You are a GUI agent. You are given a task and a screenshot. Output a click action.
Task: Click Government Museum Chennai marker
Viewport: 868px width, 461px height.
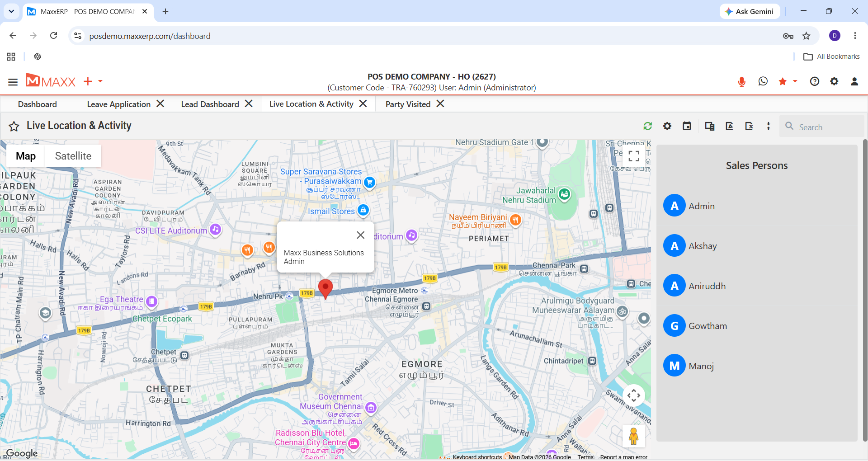(371, 408)
